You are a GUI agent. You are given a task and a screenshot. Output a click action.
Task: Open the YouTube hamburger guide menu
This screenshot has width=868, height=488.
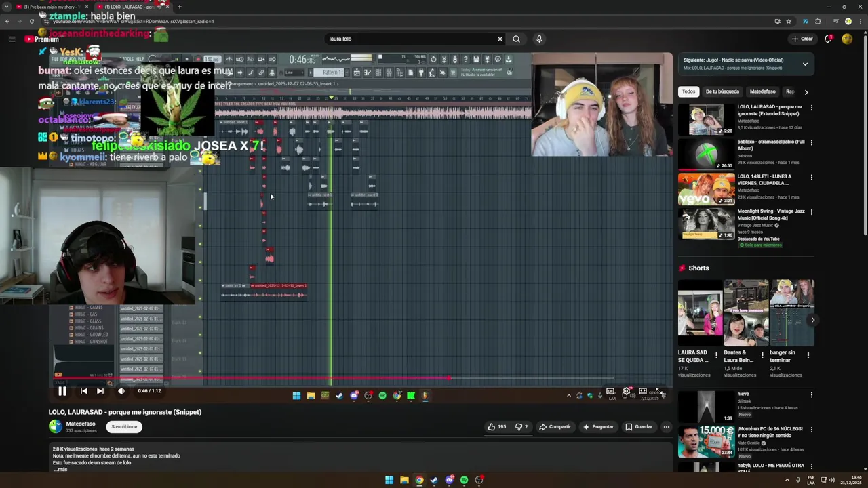click(12, 39)
